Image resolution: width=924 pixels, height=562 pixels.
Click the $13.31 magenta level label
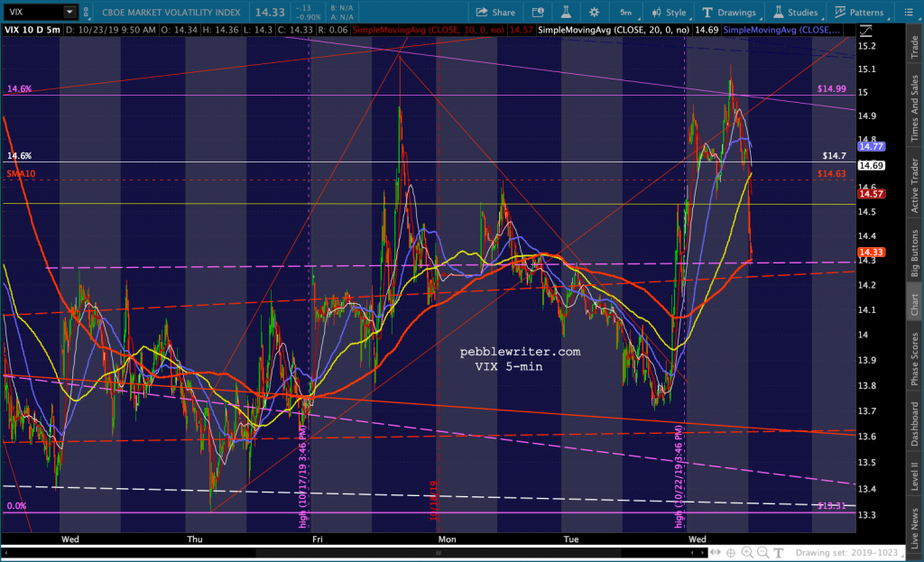[831, 505]
